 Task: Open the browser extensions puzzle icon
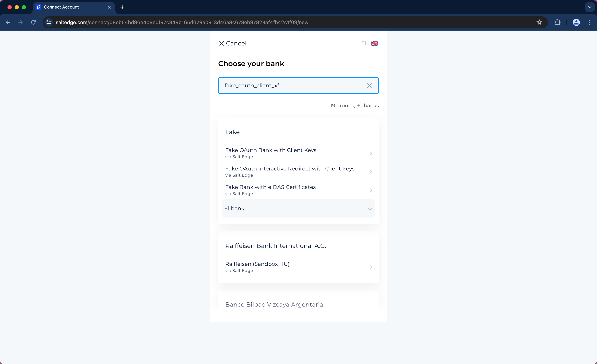557,22
